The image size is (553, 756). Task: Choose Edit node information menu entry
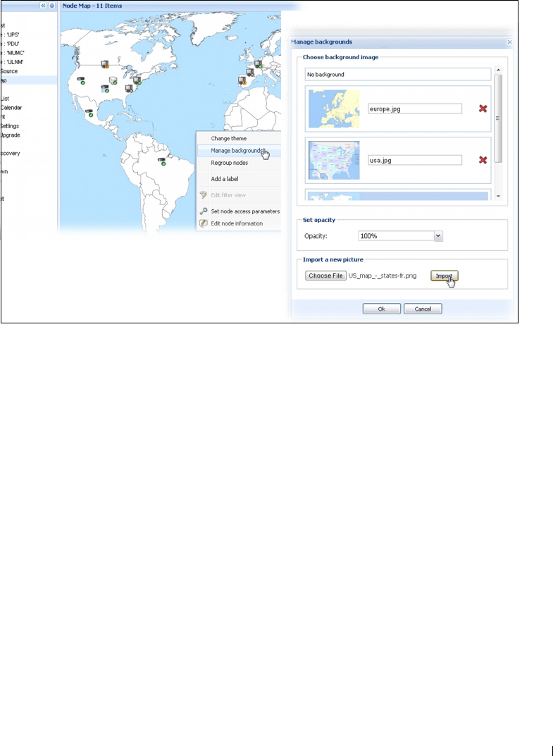237,223
